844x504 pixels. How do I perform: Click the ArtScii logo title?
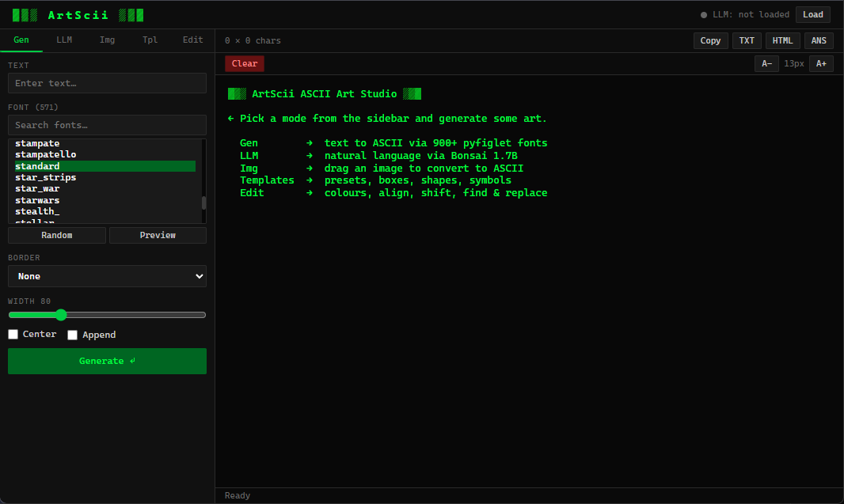coord(78,15)
